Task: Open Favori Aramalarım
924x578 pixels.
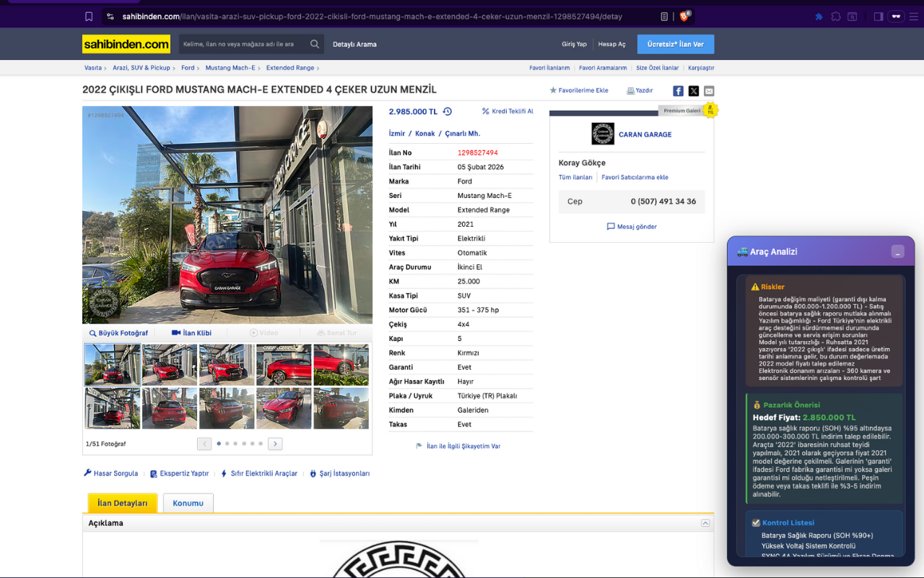Action: pyautogui.click(x=603, y=68)
